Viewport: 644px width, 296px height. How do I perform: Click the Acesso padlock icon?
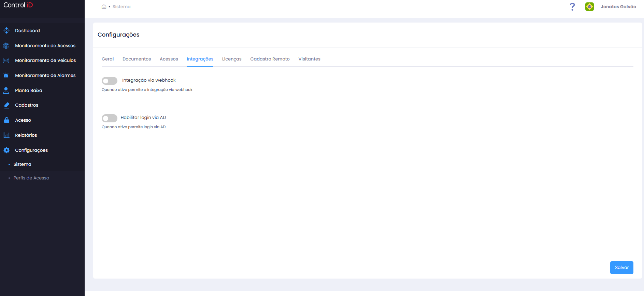(x=6, y=120)
